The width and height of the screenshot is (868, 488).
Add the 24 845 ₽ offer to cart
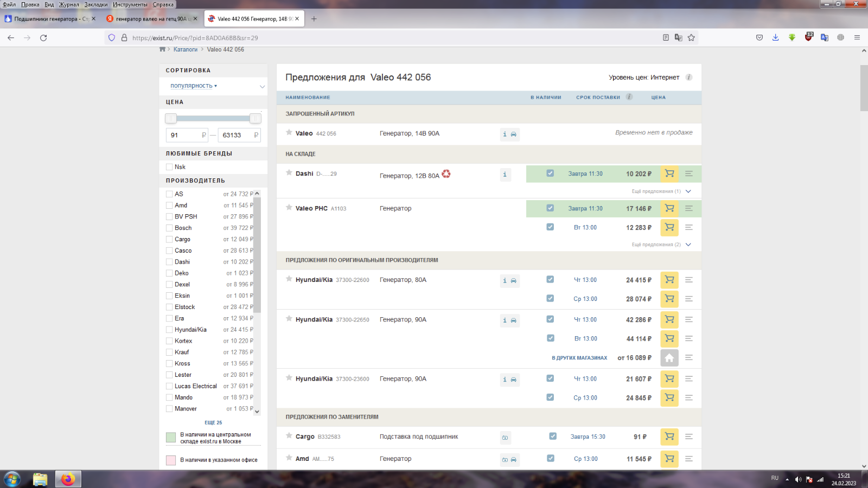click(669, 397)
